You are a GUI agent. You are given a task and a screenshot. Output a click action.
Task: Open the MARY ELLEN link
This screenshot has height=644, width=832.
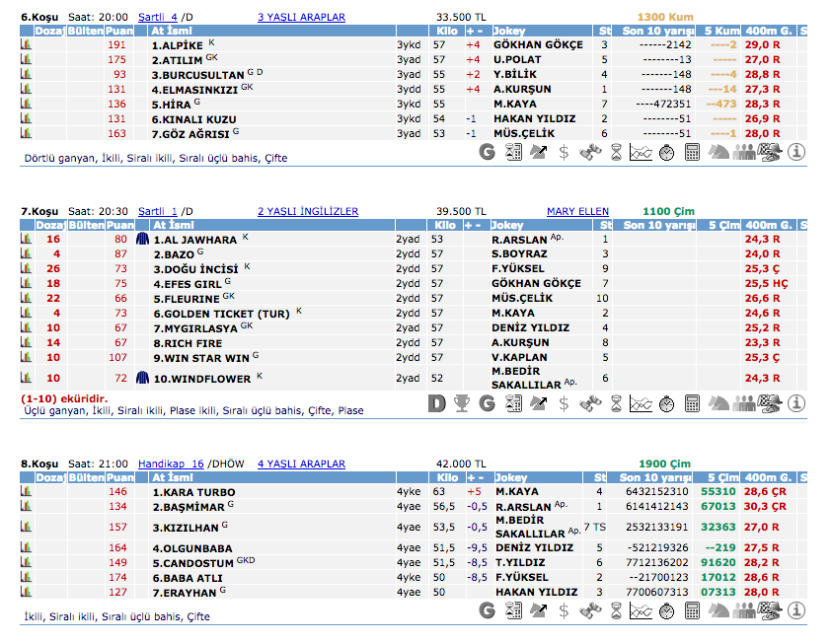click(x=577, y=211)
